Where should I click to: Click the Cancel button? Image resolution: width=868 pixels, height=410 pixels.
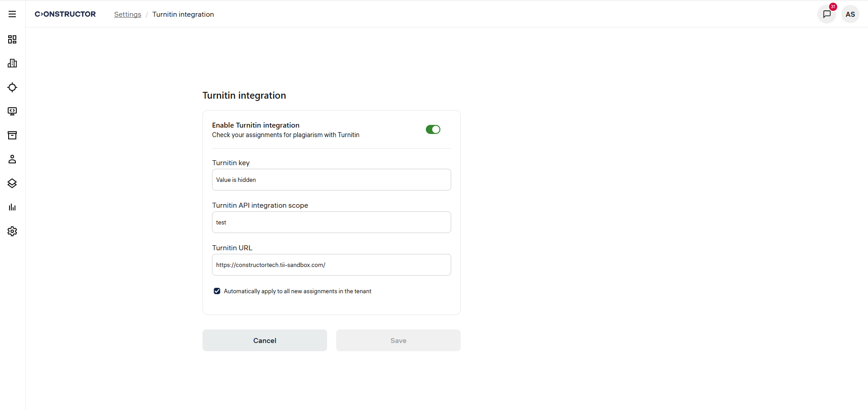point(265,340)
